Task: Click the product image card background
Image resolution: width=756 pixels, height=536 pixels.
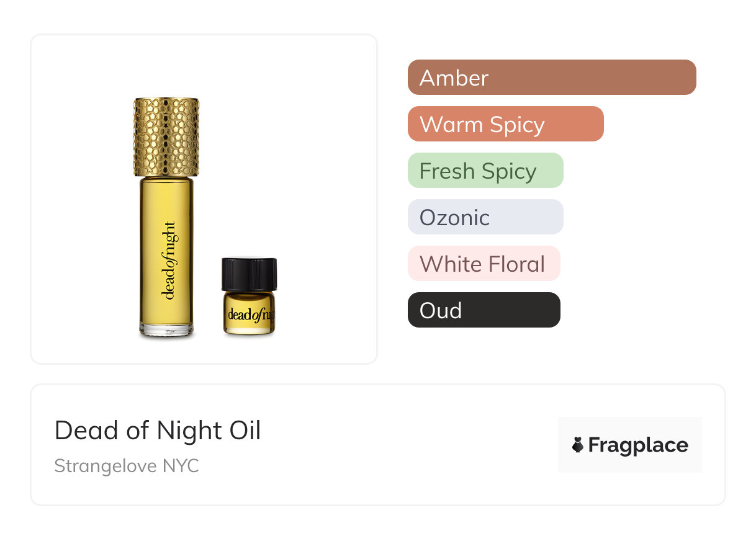Action: pyautogui.click(x=204, y=199)
